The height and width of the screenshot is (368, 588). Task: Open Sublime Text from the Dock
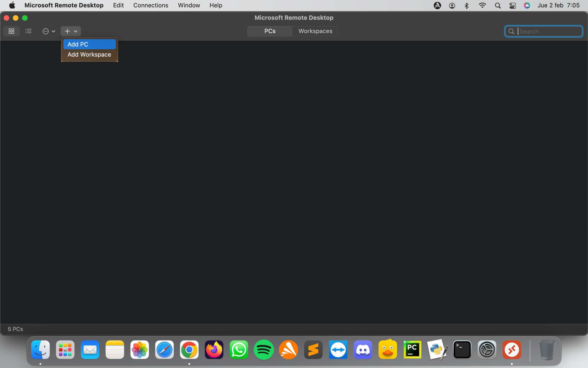click(x=313, y=350)
